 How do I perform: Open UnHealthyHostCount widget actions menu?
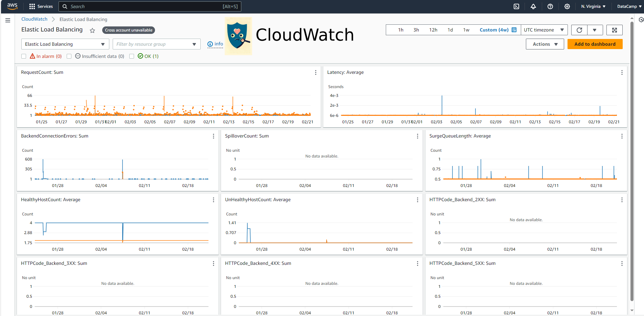[x=418, y=200]
